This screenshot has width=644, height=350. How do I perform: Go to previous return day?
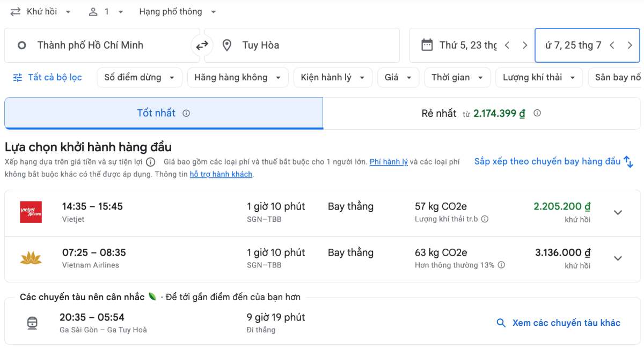612,45
